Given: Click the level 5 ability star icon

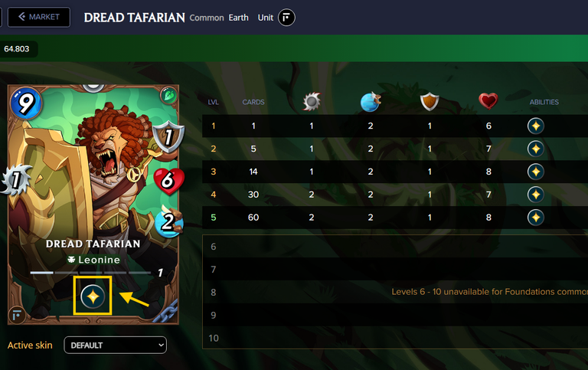Looking at the screenshot, I should tap(535, 218).
